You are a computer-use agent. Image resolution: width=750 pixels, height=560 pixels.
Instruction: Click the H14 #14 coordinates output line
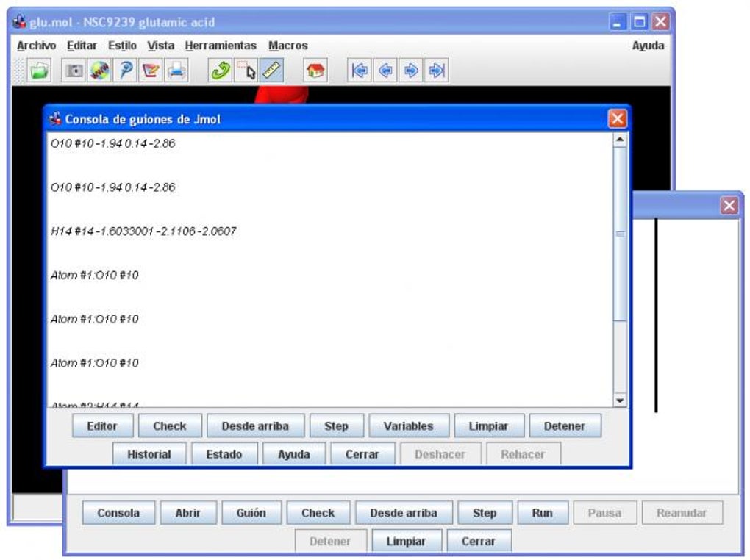pos(143,231)
